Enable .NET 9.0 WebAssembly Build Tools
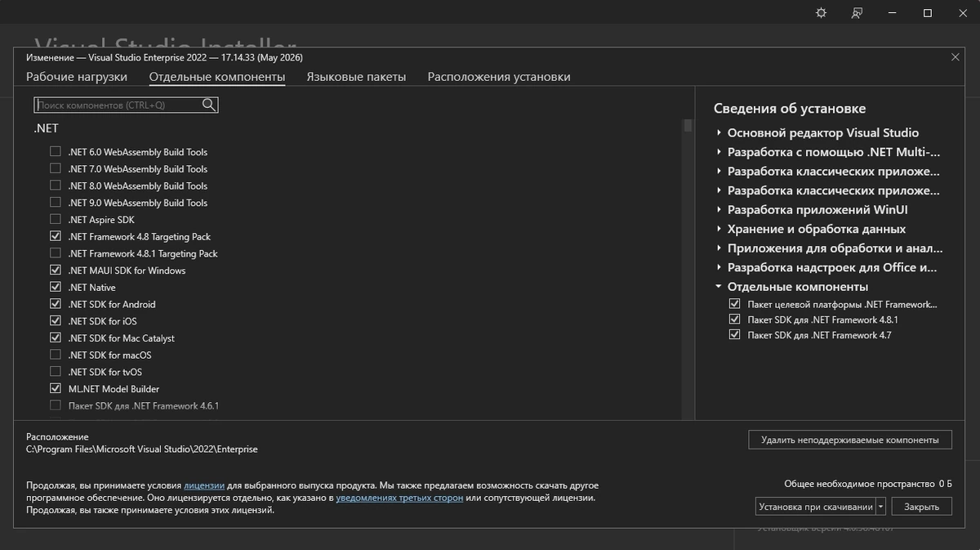The image size is (980, 550). [56, 203]
